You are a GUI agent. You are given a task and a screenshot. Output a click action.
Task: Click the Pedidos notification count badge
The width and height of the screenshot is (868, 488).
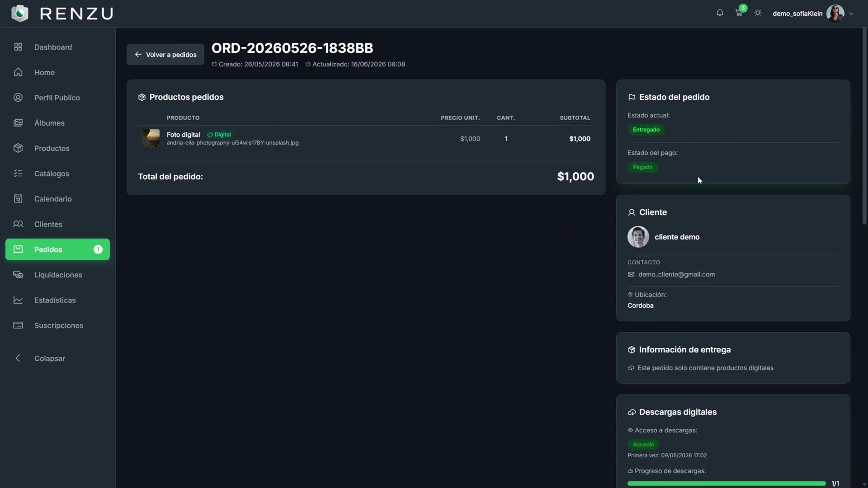pos(98,249)
